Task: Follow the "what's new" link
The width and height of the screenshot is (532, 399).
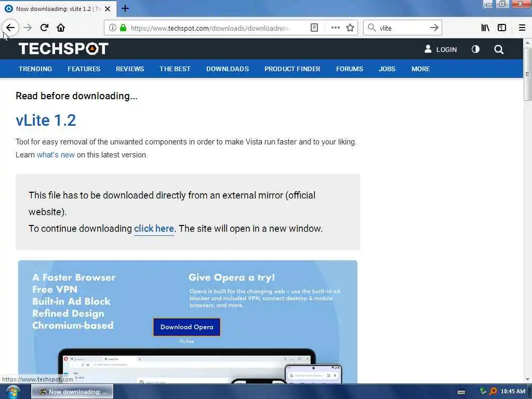Action: coord(56,155)
